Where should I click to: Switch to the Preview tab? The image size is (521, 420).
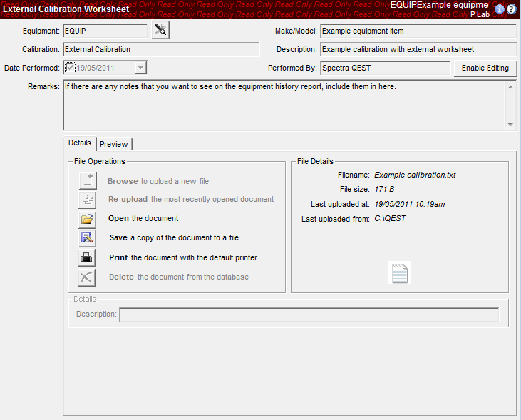point(114,144)
